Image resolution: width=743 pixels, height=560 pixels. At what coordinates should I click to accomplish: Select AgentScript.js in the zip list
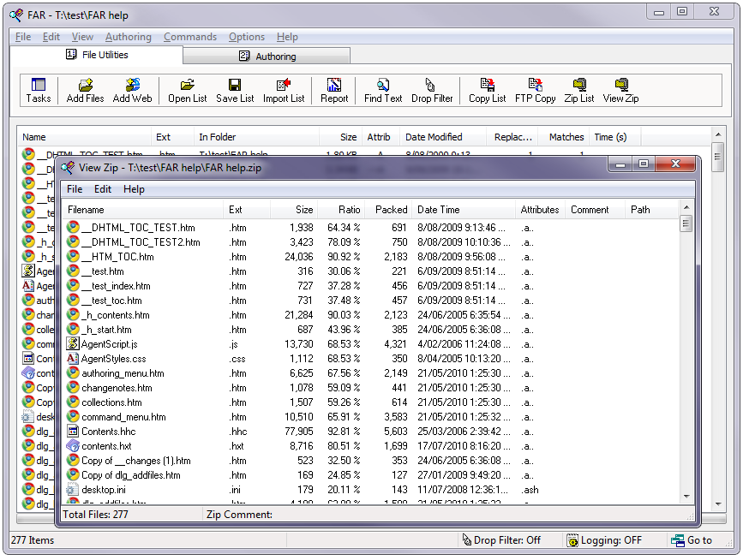(109, 344)
